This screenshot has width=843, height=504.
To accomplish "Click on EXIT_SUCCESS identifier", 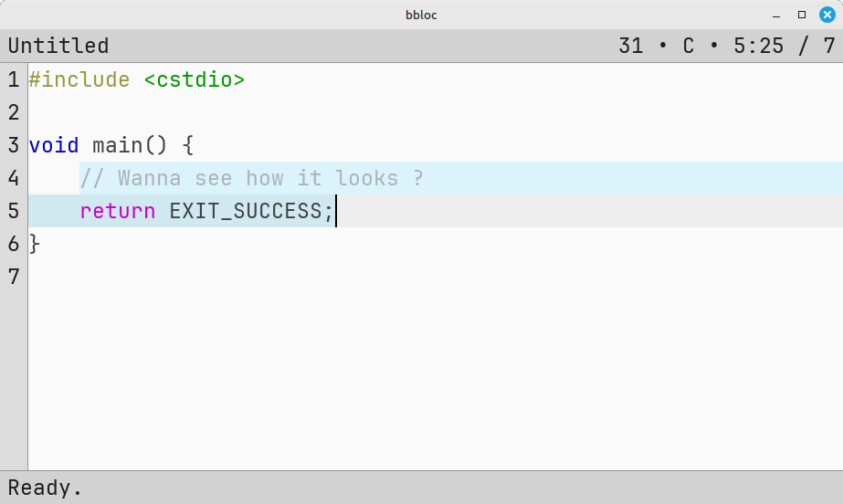I will [245, 211].
